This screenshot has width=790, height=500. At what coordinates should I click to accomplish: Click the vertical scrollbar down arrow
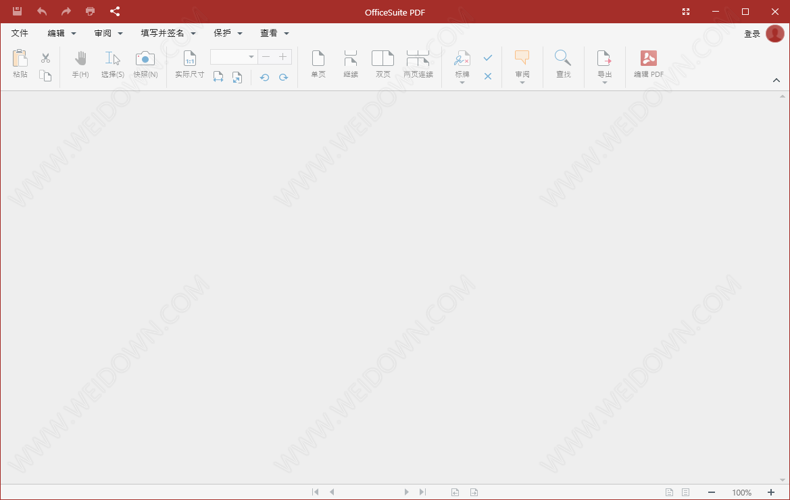click(782, 480)
